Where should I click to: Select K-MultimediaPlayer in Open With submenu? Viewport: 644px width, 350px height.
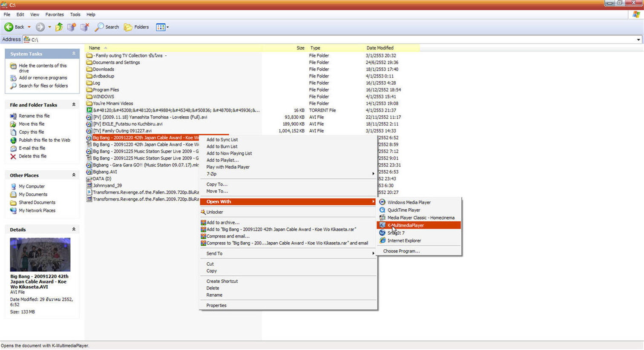click(420, 225)
